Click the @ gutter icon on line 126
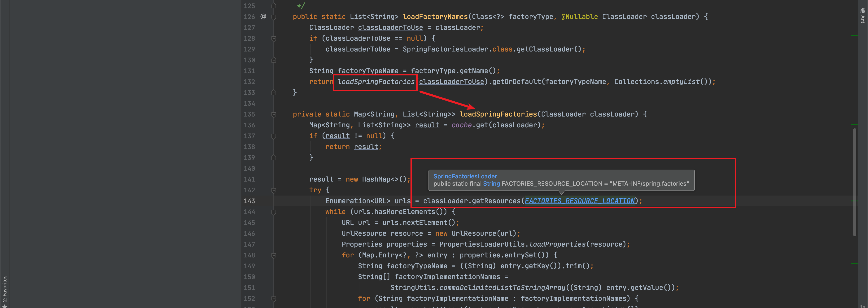This screenshot has height=308, width=868. (263, 16)
